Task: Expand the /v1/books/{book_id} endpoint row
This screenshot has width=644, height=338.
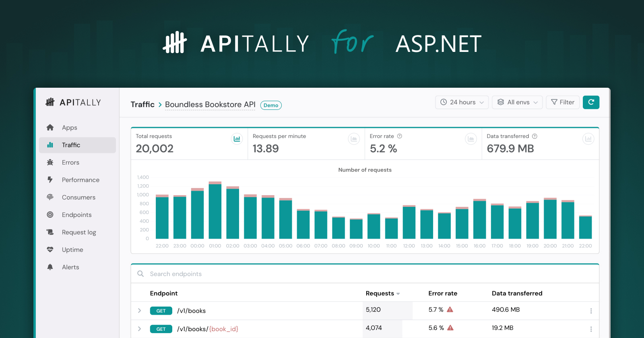Action: (x=139, y=329)
